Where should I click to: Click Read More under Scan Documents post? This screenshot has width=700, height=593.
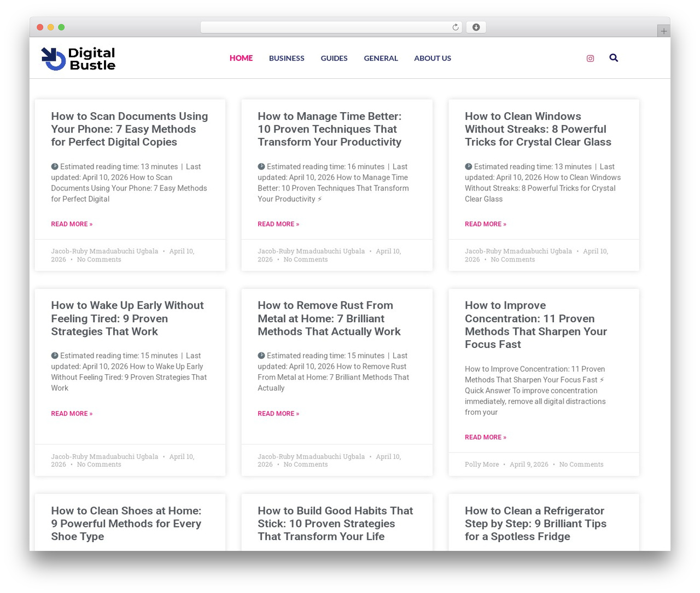(x=72, y=224)
